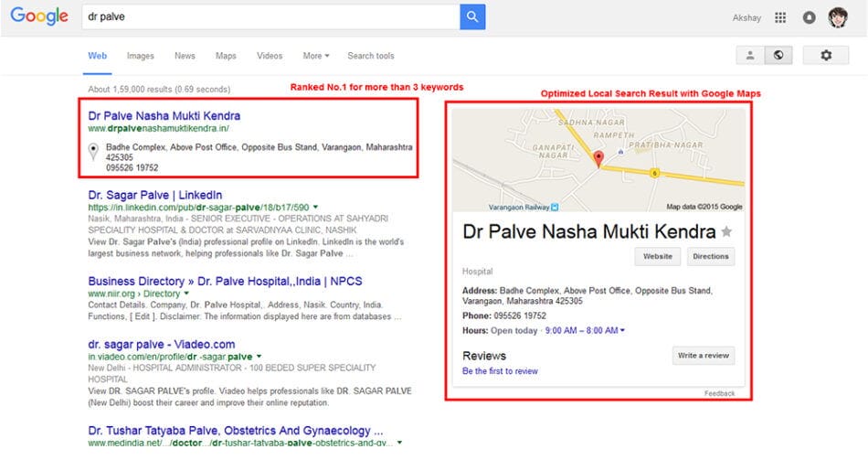Click the phone number 095526 19752 in panel
This screenshot has width=868, height=460.
520,316
